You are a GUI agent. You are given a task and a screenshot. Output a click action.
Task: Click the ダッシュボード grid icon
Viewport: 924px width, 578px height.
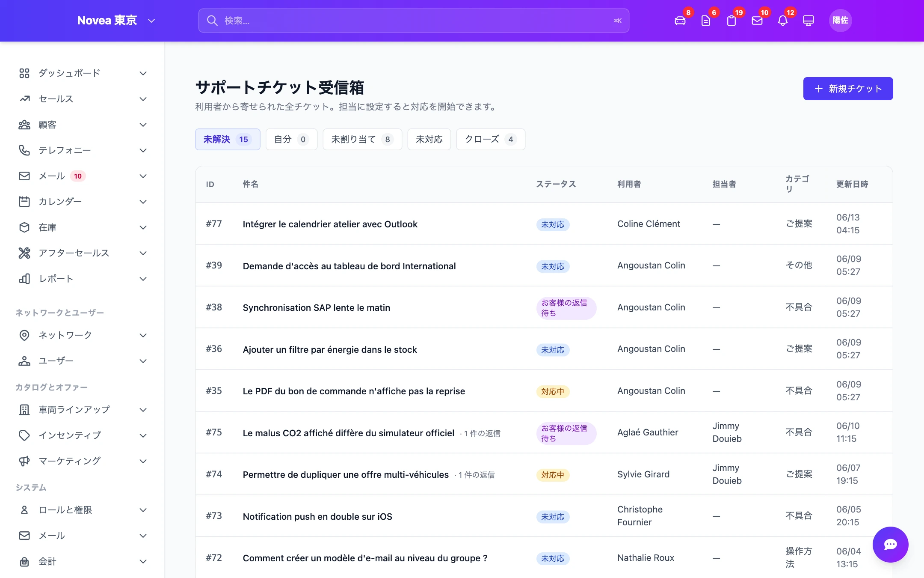[x=24, y=73]
